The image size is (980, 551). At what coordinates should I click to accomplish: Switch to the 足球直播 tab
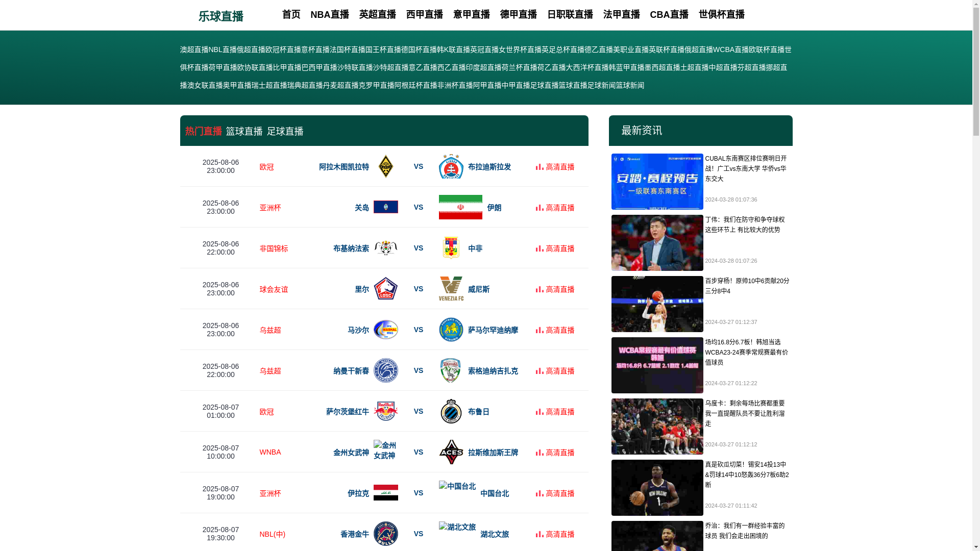[x=285, y=131]
